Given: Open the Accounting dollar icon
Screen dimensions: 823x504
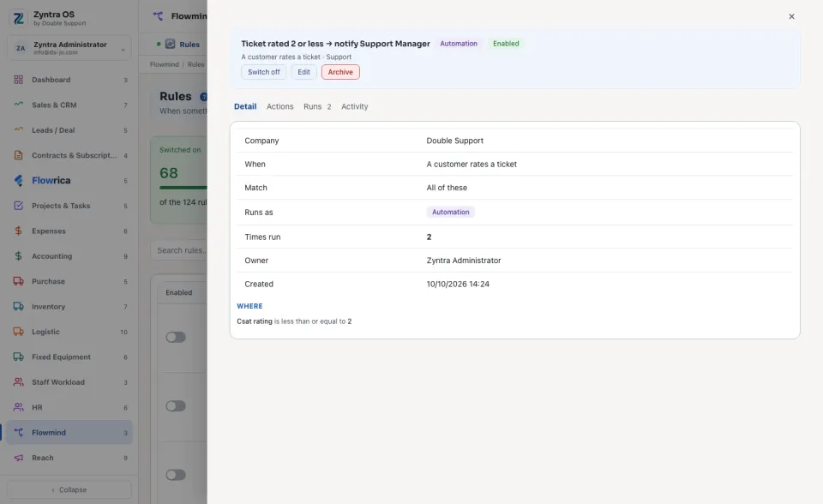Looking at the screenshot, I should click(18, 255).
